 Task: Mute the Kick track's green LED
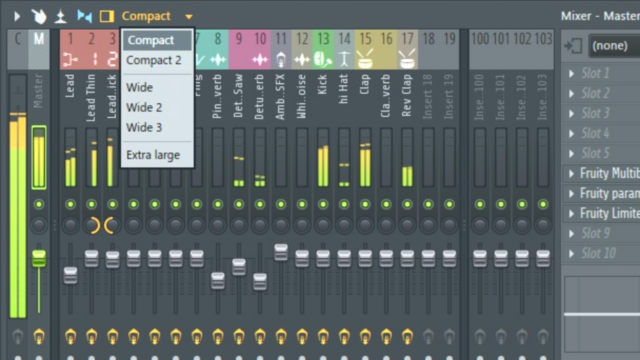(x=323, y=204)
